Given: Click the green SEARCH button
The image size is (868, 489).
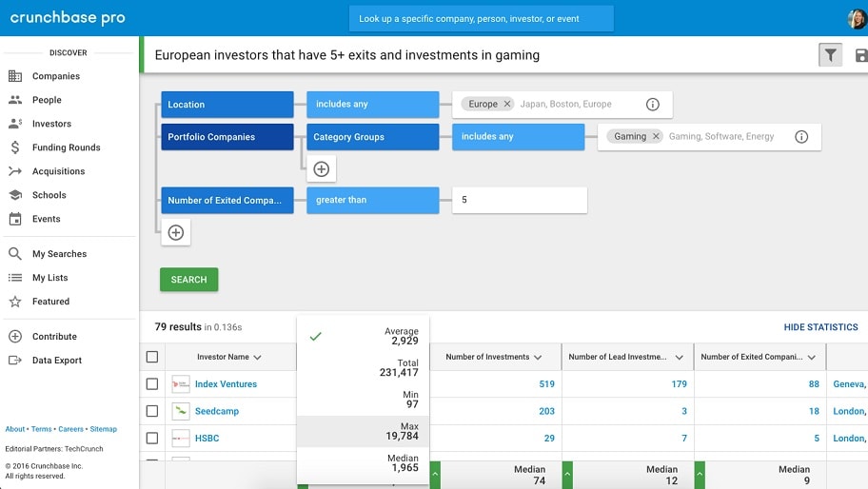Looking at the screenshot, I should point(188,280).
